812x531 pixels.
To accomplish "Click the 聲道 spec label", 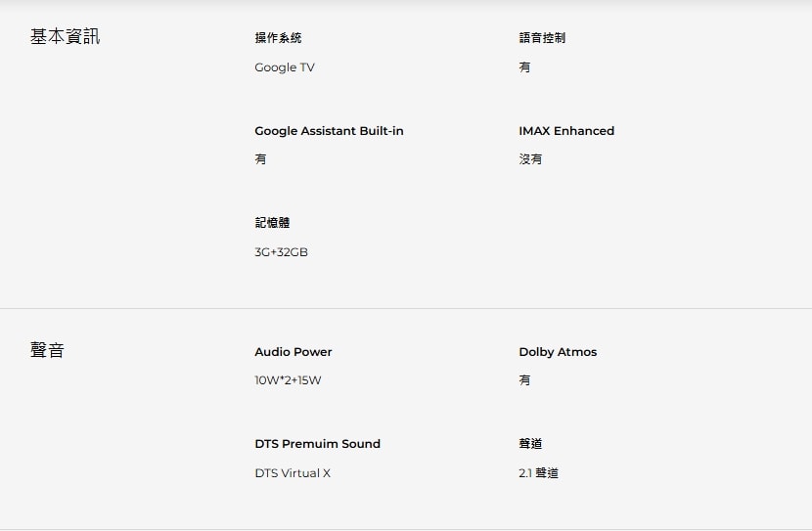I will pyautogui.click(x=530, y=444).
